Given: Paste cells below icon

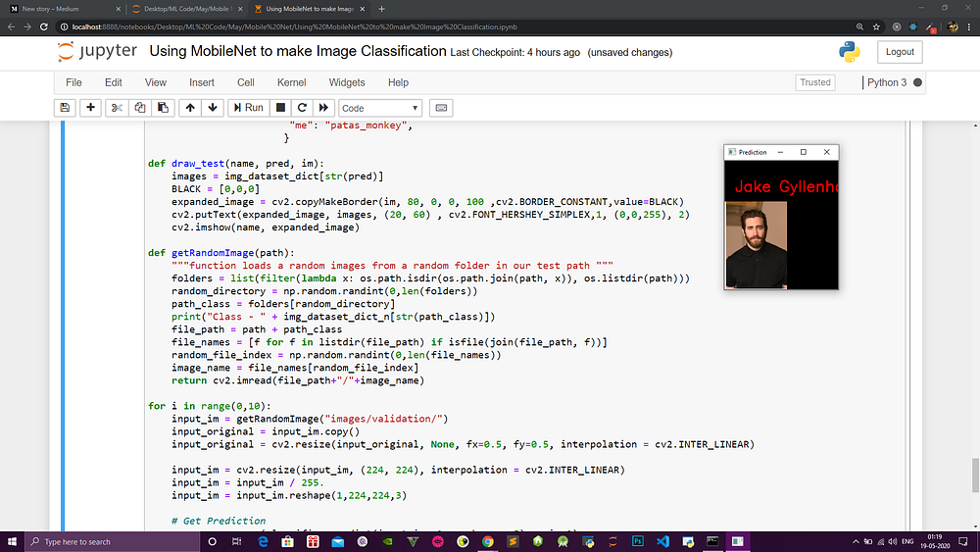Looking at the screenshot, I should [x=163, y=108].
